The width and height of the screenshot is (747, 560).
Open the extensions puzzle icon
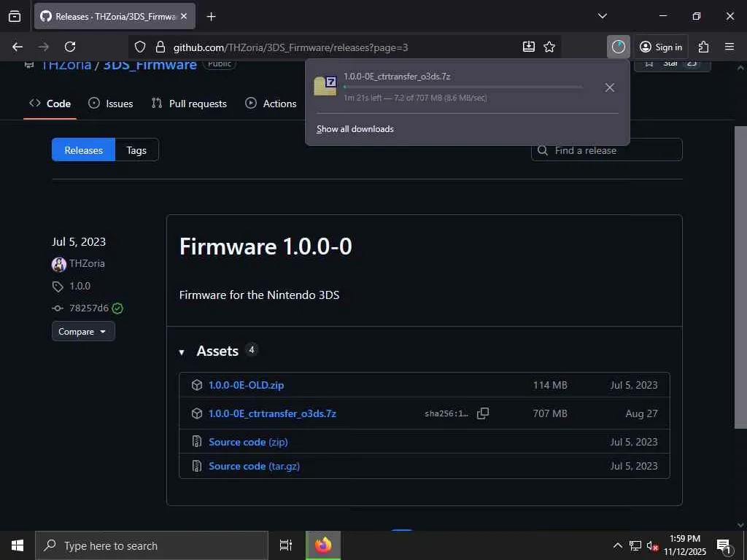point(703,47)
